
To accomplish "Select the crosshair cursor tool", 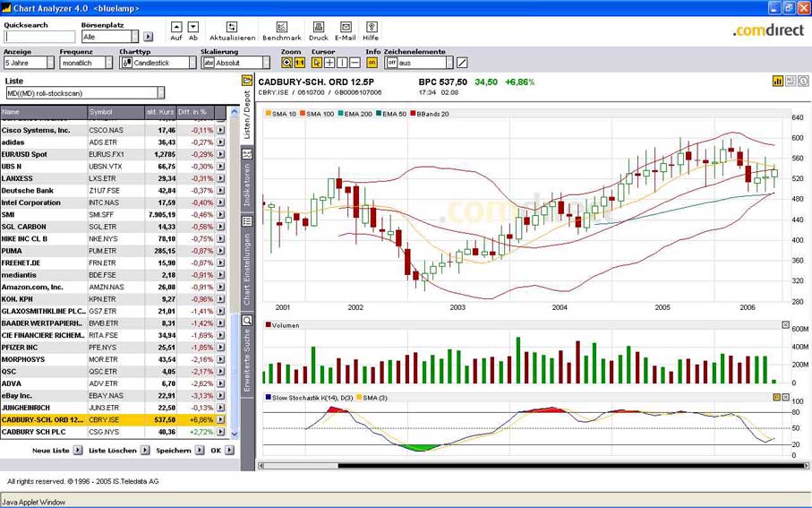I will (329, 63).
